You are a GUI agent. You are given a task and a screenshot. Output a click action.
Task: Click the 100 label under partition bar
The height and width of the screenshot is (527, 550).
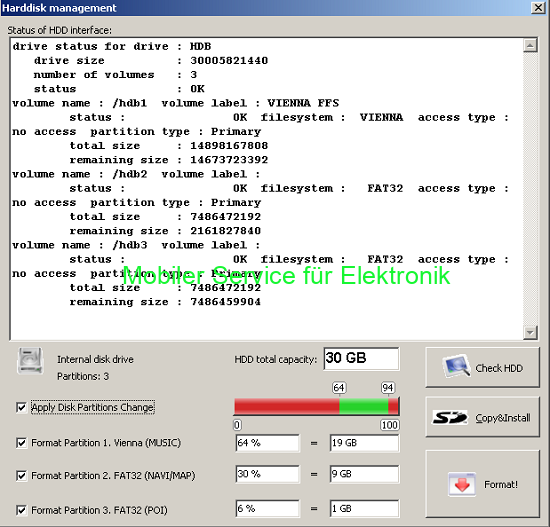(x=390, y=425)
